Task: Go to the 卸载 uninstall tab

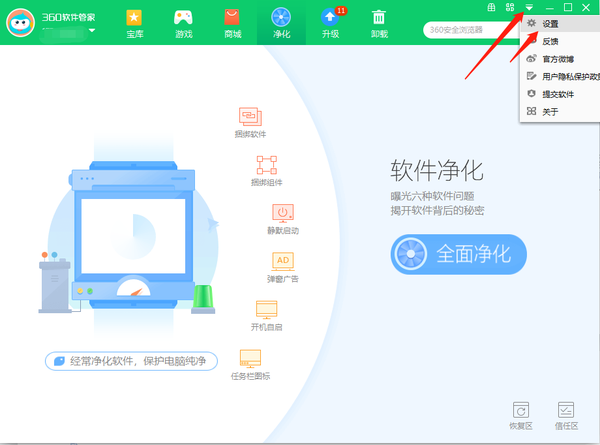Action: 379,24
